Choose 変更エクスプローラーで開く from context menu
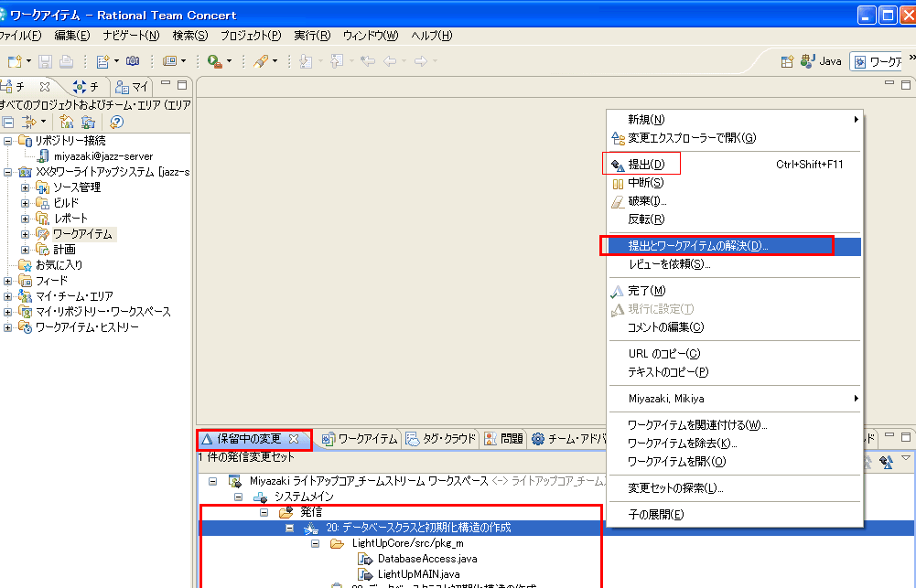This screenshot has height=588, width=916. click(x=734, y=138)
